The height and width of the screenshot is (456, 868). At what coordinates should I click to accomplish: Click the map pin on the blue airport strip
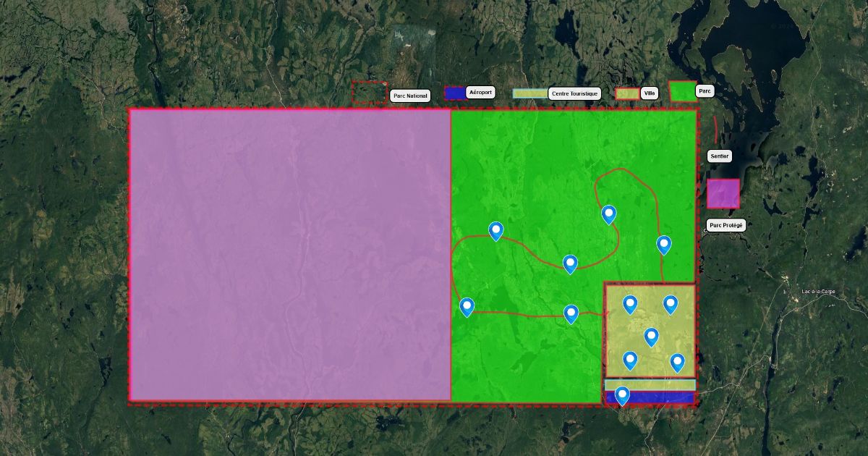coord(622,395)
